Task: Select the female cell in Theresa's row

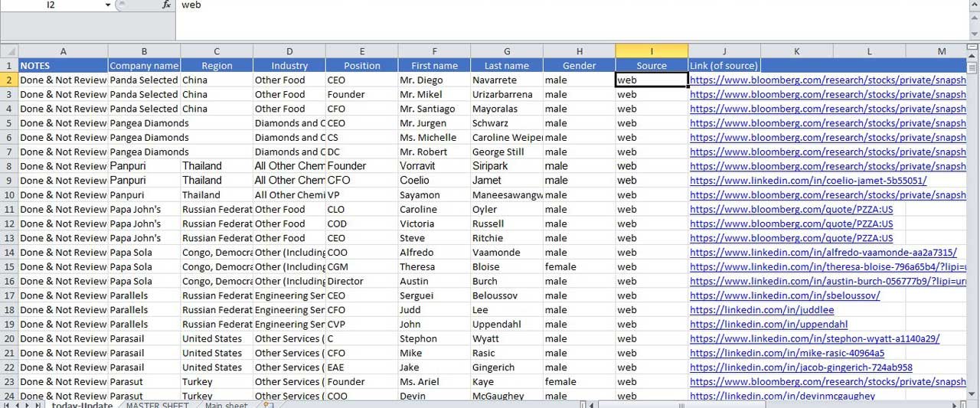Action: (579, 267)
